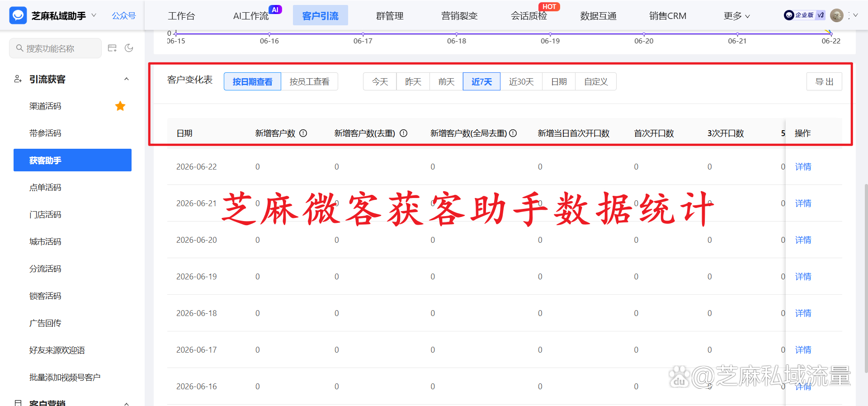Open the 群管理 tab
868x406 pixels.
pos(390,16)
